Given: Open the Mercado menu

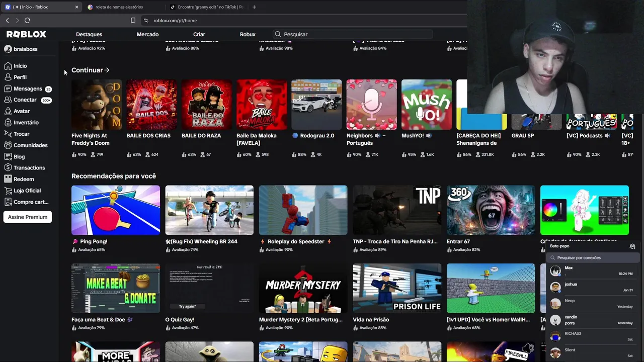Looking at the screenshot, I should [x=147, y=34].
